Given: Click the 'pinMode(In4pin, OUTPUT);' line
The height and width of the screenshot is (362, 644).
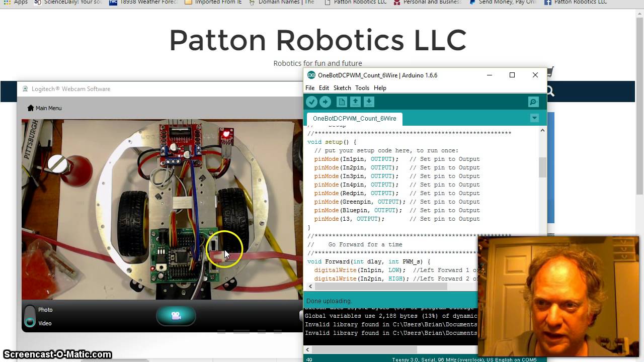Looking at the screenshot, I should [x=356, y=185].
